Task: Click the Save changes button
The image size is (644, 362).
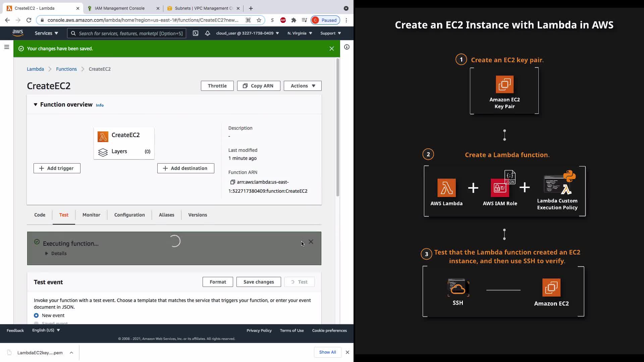Action: click(259, 282)
